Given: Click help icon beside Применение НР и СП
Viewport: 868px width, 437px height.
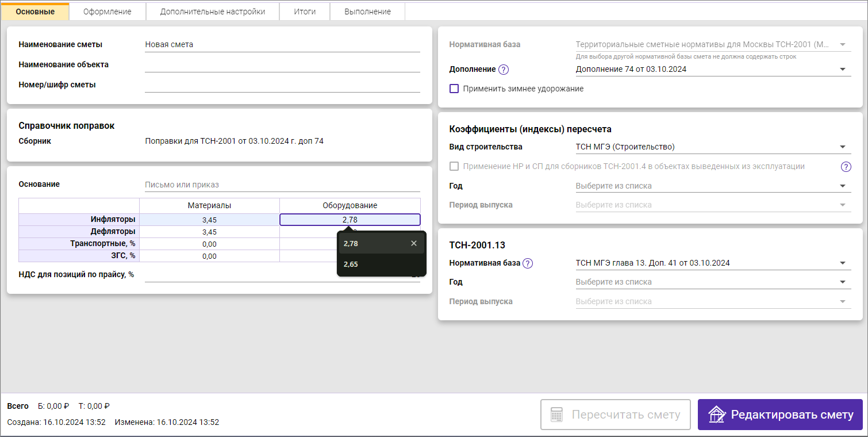Looking at the screenshot, I should coord(846,167).
